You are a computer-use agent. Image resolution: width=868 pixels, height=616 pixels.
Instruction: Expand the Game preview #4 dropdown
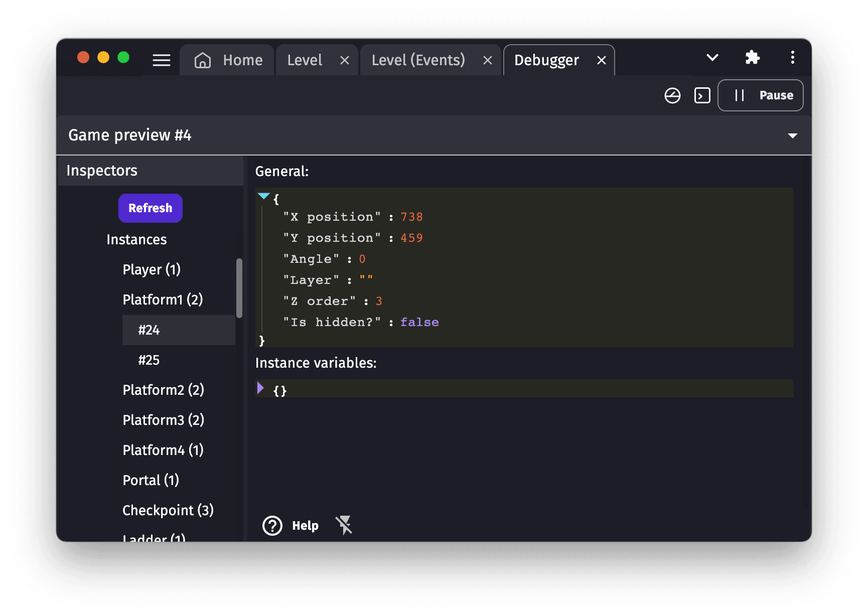(x=792, y=136)
